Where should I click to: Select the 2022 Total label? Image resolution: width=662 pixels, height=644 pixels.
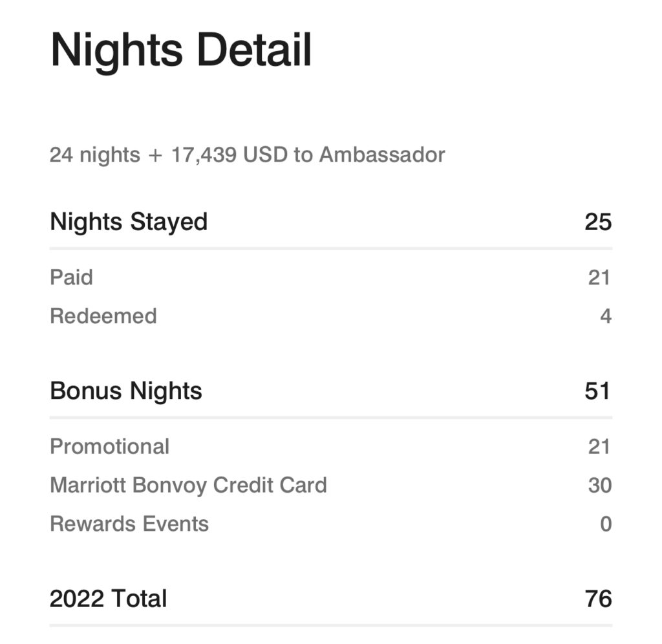[x=109, y=599]
